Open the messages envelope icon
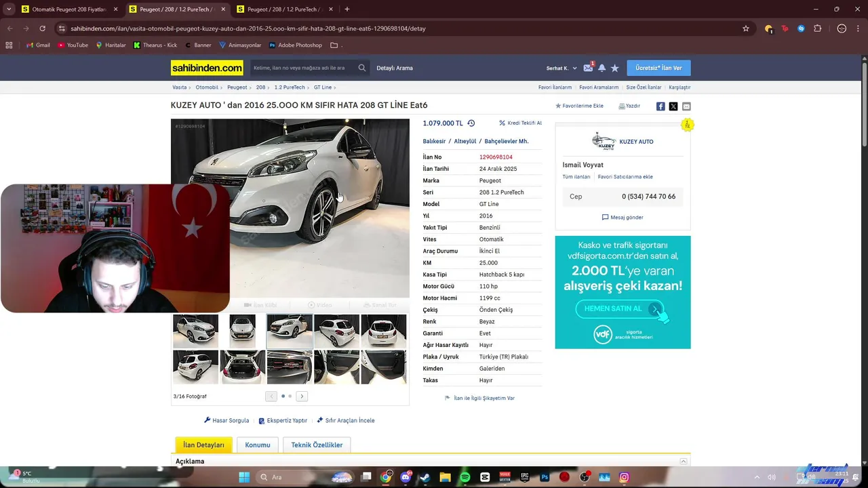This screenshot has height=488, width=868. pos(588,68)
